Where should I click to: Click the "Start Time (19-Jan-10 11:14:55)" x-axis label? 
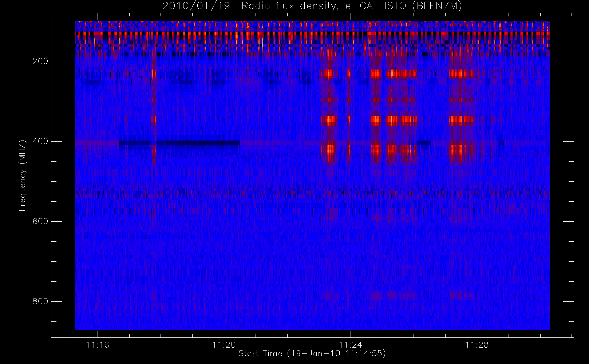[x=312, y=353]
